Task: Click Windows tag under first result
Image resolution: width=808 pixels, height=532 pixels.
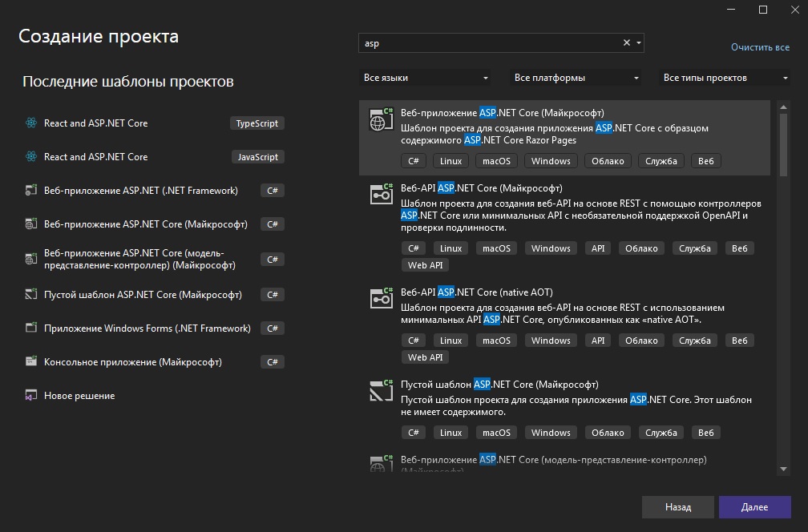Action: click(551, 161)
